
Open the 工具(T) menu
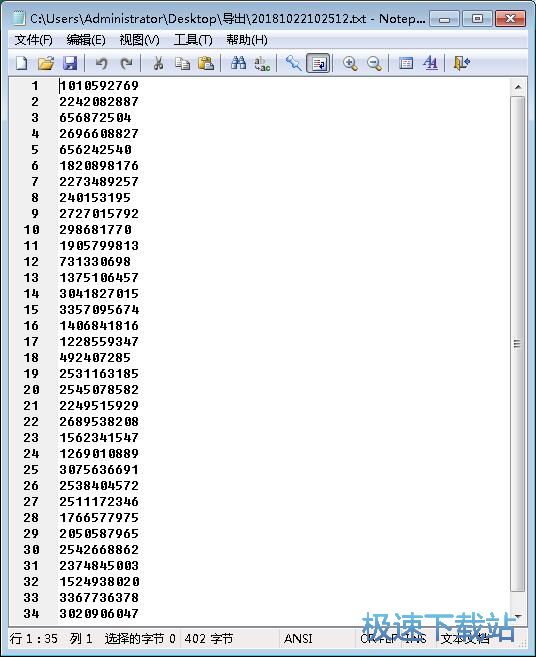coord(193,40)
